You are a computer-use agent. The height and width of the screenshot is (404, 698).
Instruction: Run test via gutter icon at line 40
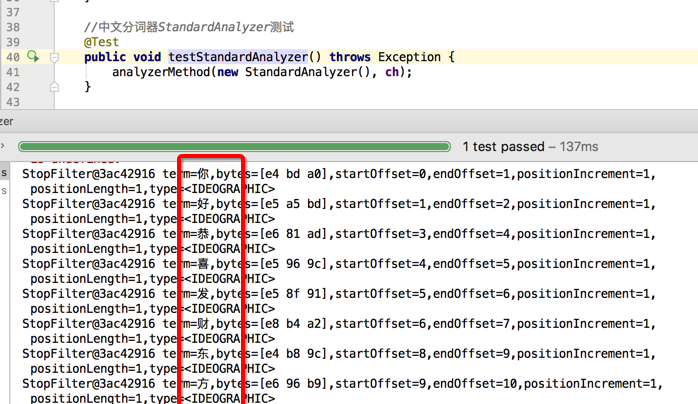click(x=33, y=57)
